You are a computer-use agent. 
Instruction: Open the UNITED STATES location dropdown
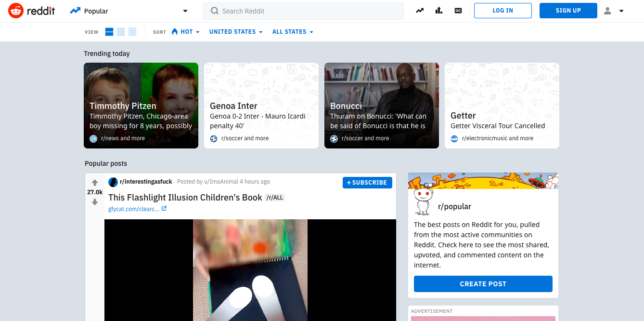tap(236, 32)
